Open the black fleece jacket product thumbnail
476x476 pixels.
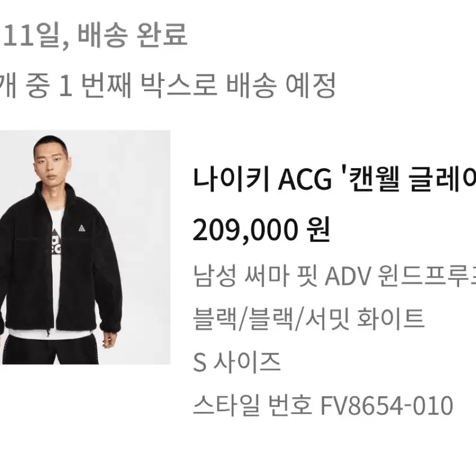85,248
